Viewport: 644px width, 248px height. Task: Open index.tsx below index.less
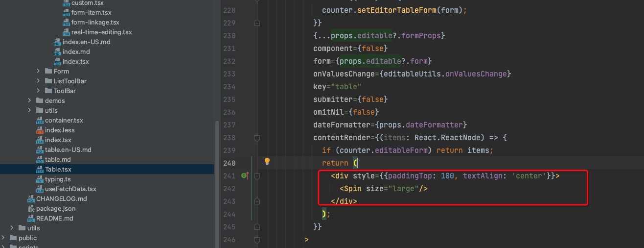tap(58, 140)
